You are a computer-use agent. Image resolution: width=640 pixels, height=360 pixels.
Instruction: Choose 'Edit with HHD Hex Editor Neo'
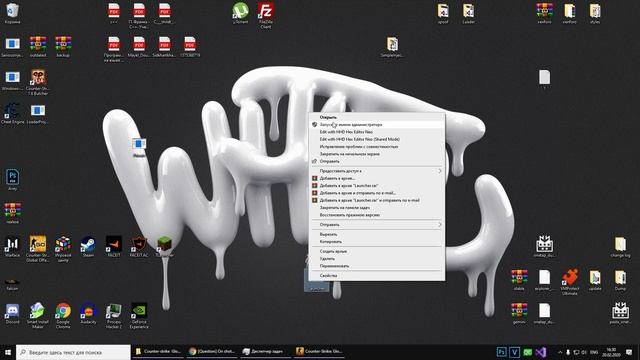tap(377, 132)
